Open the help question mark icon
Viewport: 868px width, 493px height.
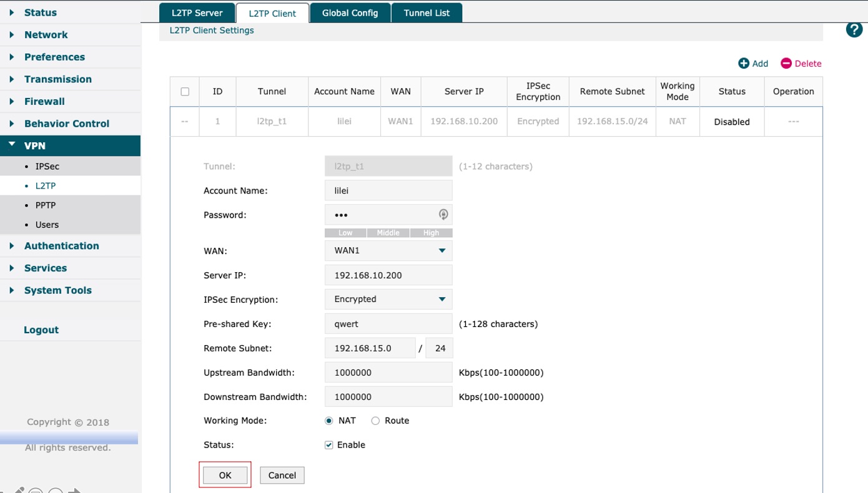pyautogui.click(x=854, y=29)
